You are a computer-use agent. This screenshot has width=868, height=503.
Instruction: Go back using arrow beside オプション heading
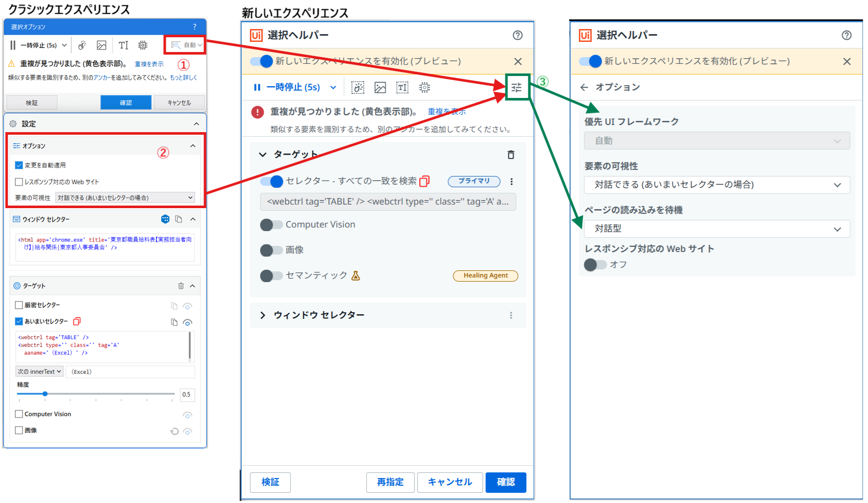pos(584,87)
